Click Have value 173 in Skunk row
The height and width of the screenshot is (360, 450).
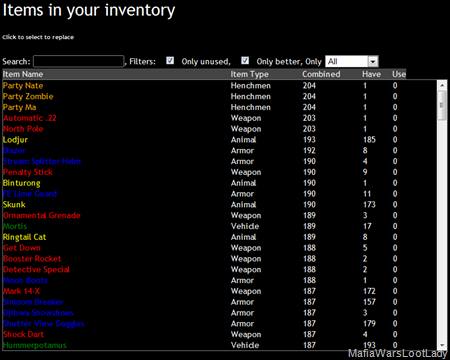(x=369, y=205)
